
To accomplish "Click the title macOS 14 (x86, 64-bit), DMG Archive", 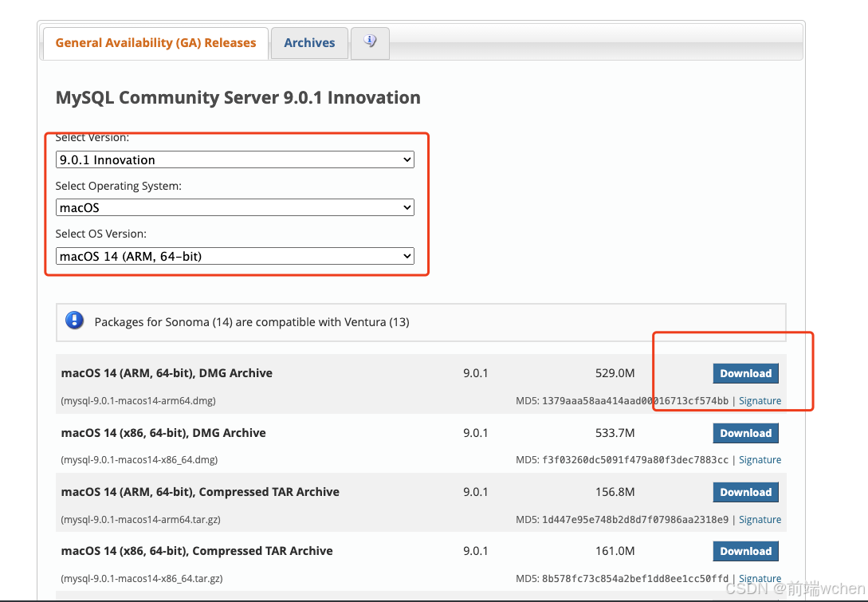I will click(163, 432).
